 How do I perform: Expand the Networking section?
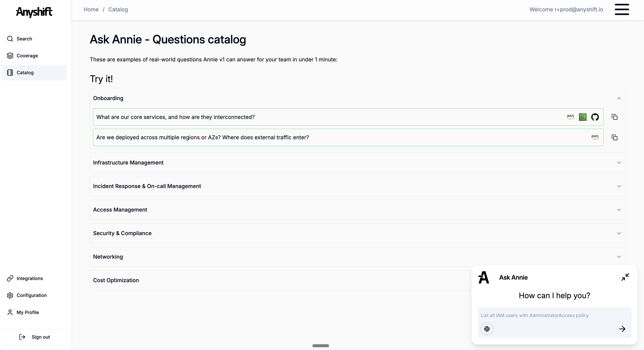coord(619,257)
